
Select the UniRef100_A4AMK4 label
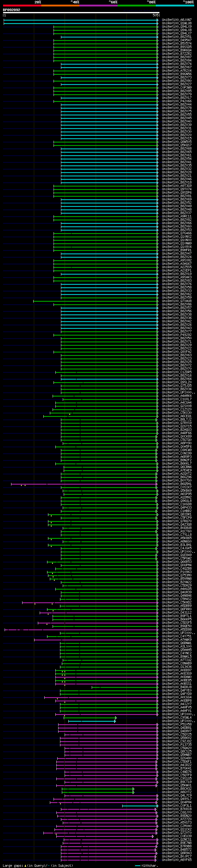pos(177,396)
